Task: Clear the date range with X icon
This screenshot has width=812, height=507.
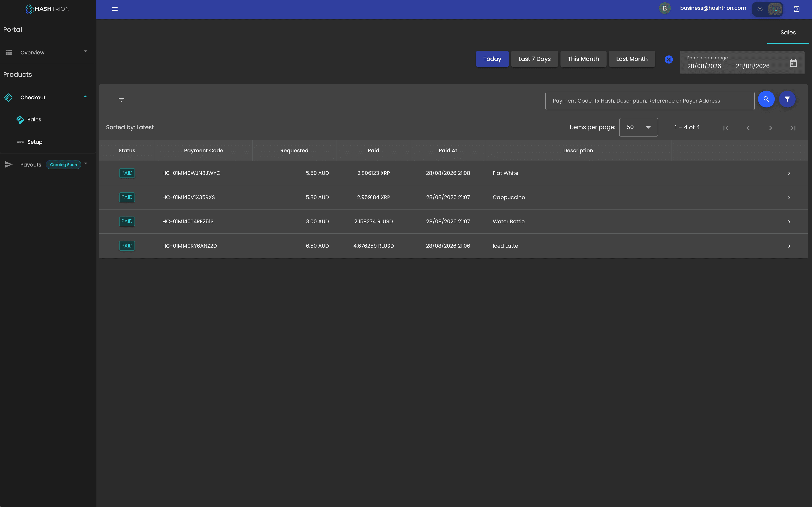Action: tap(668, 59)
